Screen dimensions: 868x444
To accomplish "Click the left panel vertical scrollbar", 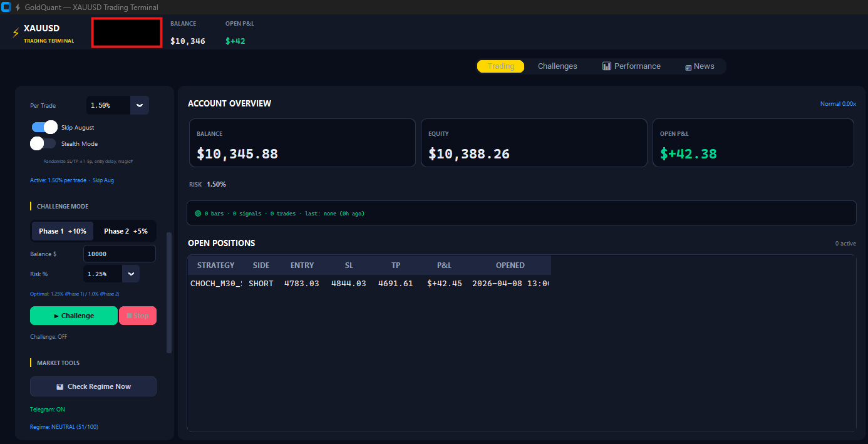I will 168,292.
